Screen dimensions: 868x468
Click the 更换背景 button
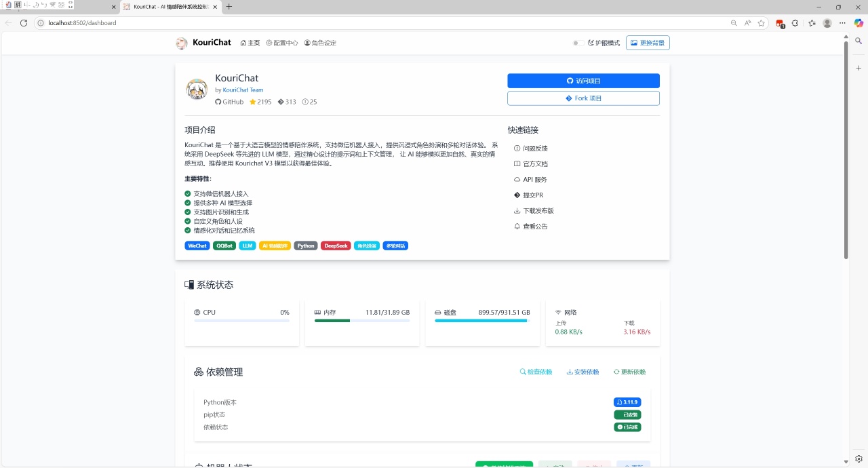648,43
